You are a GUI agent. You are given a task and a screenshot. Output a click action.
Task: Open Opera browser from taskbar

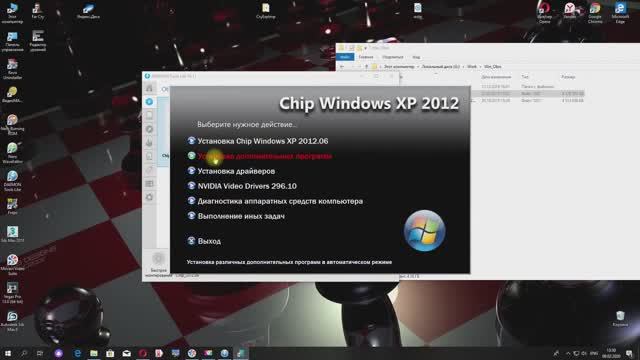click(142, 353)
